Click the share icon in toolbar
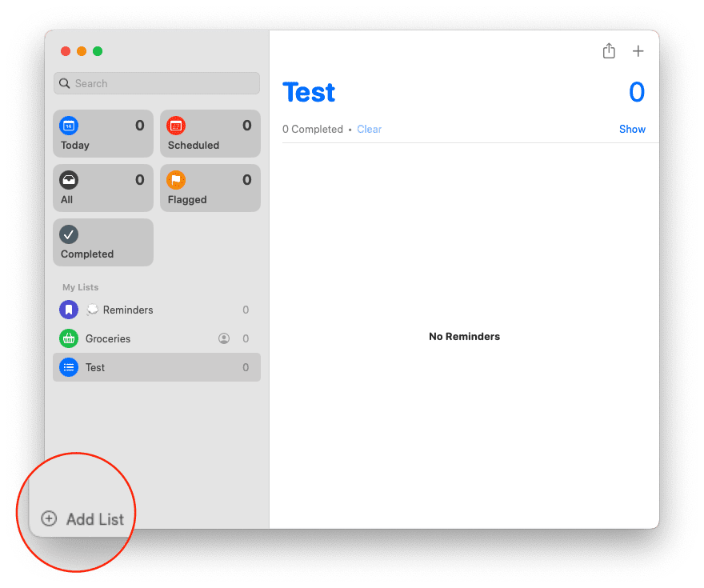Screen dimensions: 704x588 click(x=608, y=50)
